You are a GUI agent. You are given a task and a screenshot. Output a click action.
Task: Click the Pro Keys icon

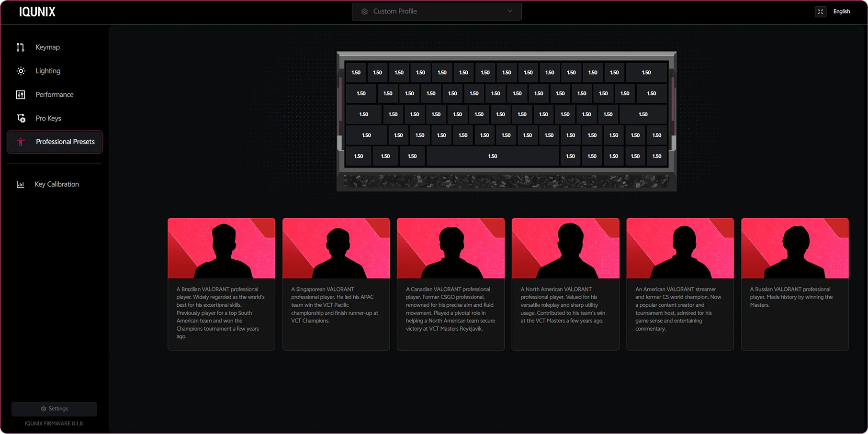pyautogui.click(x=21, y=118)
